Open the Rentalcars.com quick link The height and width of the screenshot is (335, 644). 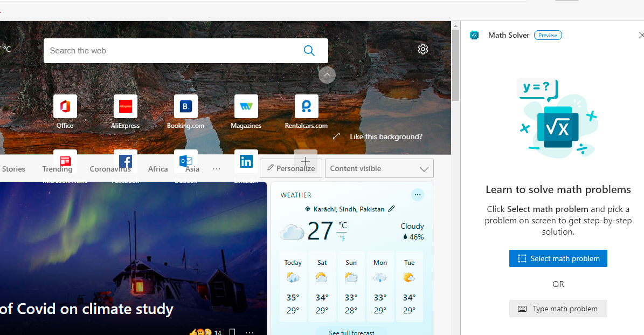coord(306,106)
